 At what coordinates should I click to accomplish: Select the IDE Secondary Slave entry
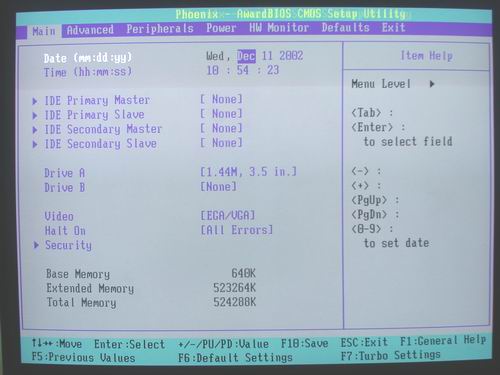[x=100, y=144]
